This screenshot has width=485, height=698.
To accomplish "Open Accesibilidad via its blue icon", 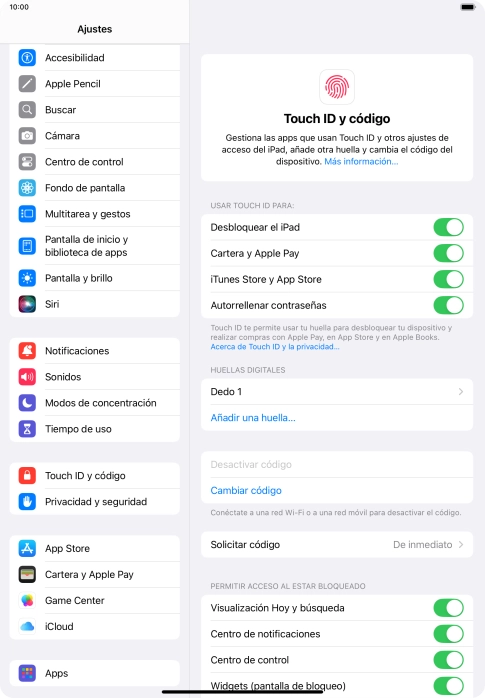I will 27,58.
